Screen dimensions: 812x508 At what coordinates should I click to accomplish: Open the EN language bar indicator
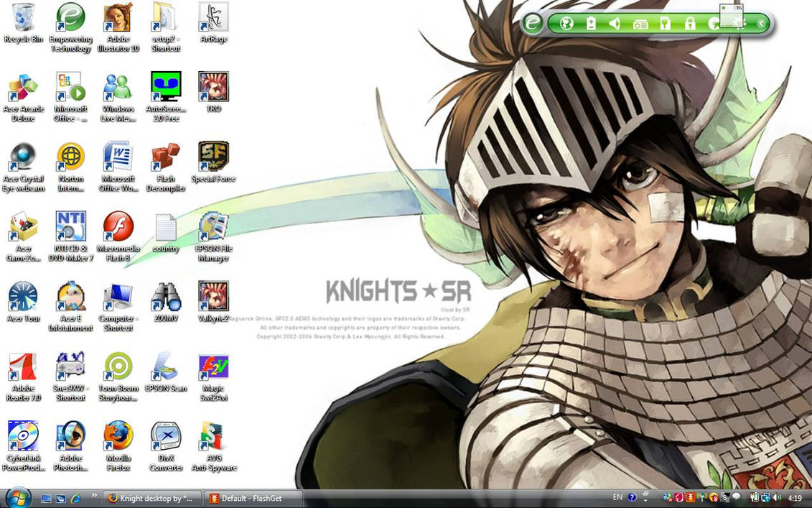pos(617,498)
